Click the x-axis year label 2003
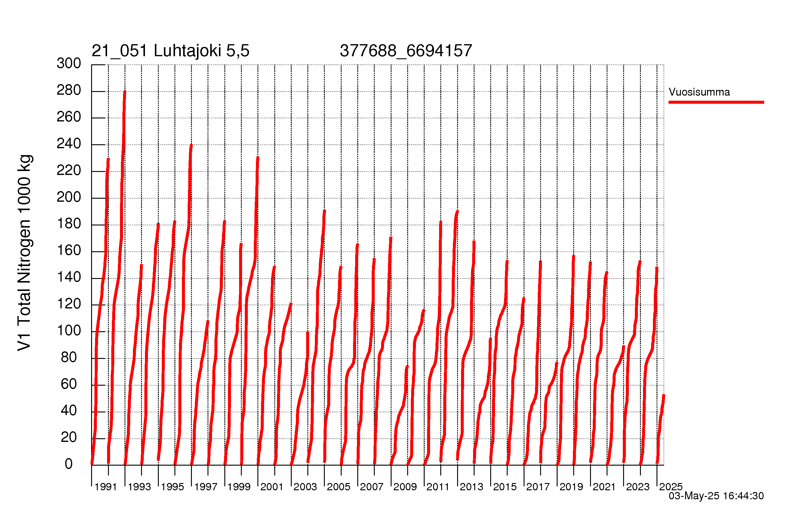This screenshot has height=511, width=812. 305,487
